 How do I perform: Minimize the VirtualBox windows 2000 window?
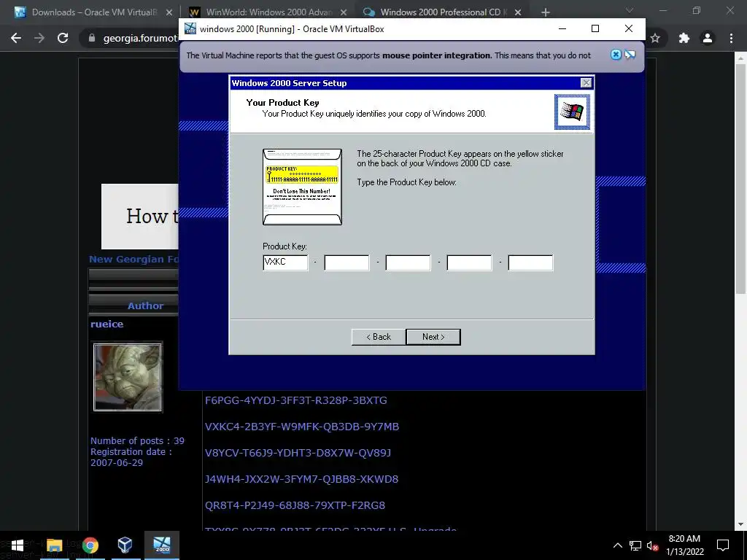pos(562,29)
